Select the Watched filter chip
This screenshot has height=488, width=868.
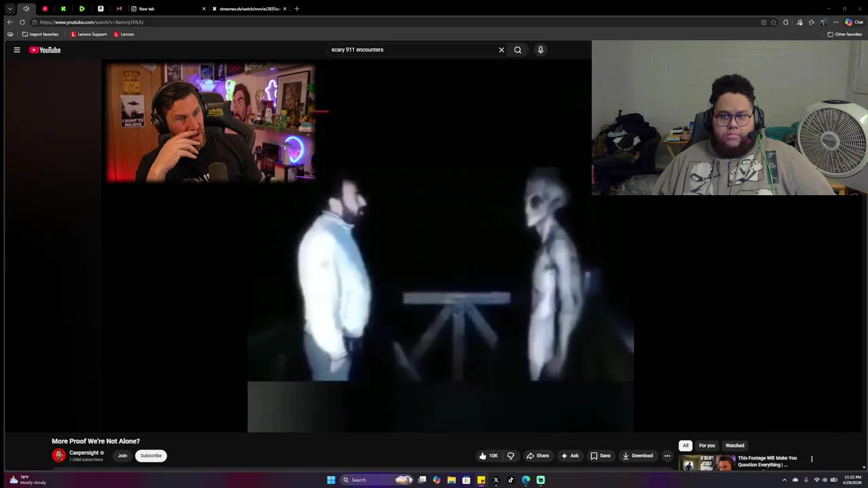click(734, 445)
